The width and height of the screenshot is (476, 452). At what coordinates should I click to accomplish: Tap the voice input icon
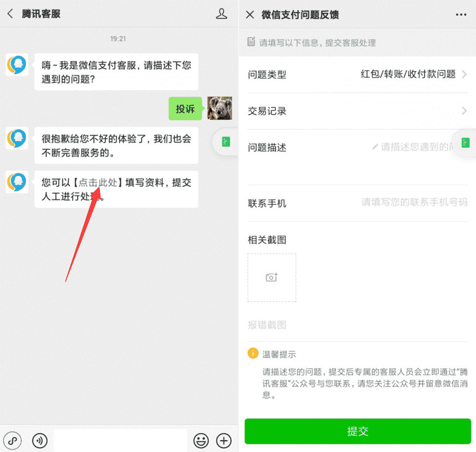tap(40, 441)
